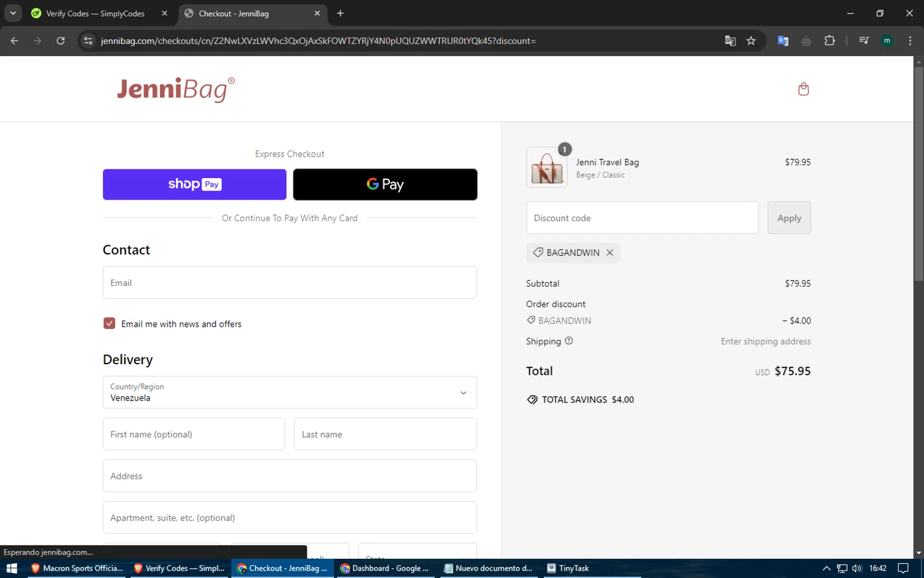This screenshot has width=924, height=578.
Task: Open the tab search dropdown arrow
Action: pyautogui.click(x=13, y=13)
